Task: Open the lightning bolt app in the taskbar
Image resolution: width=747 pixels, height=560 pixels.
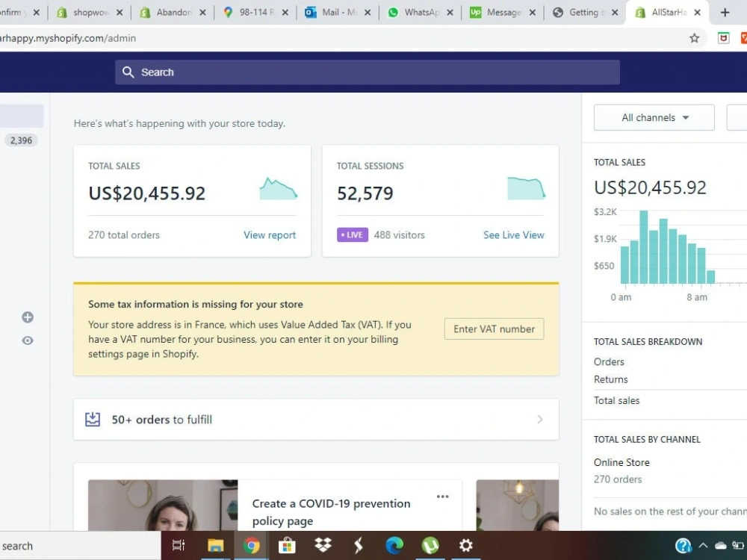Action: [359, 545]
